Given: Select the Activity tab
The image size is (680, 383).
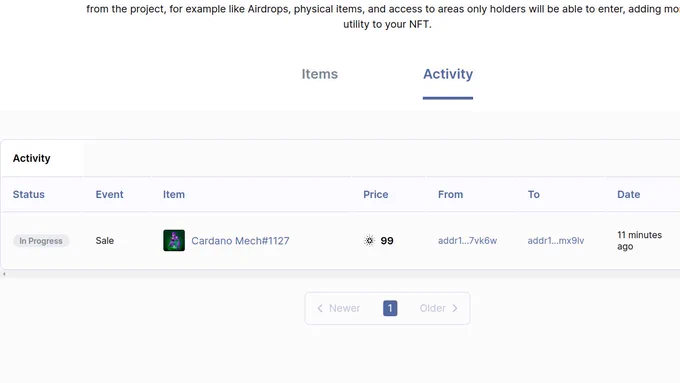Looking at the screenshot, I should pyautogui.click(x=448, y=74).
